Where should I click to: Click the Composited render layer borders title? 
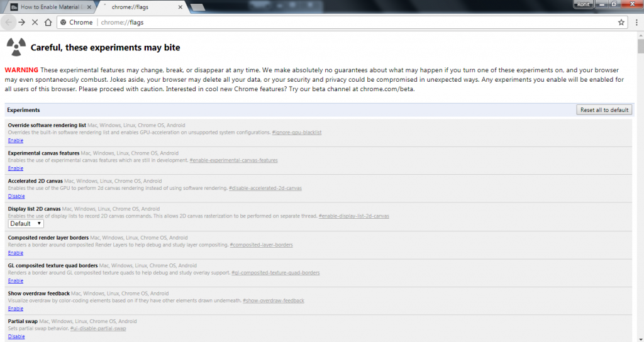coord(48,238)
